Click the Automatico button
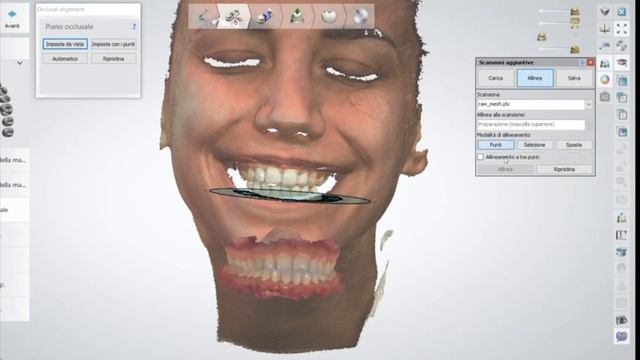This screenshot has width=640, height=360. point(65,59)
